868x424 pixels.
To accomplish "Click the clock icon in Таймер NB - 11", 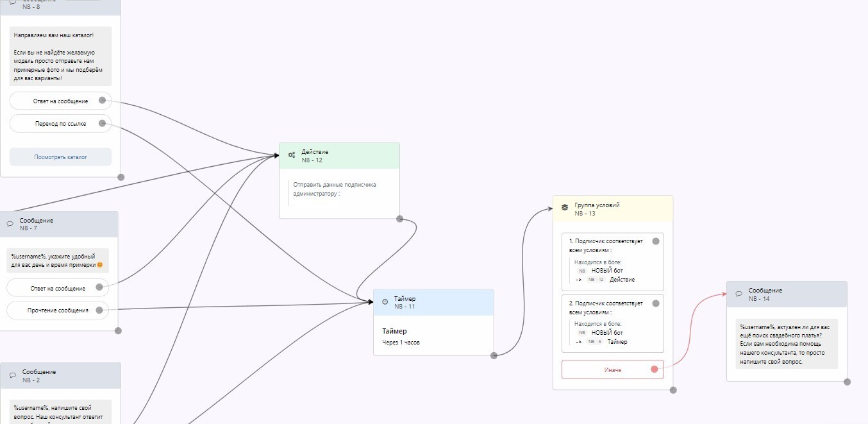I will 385,302.
